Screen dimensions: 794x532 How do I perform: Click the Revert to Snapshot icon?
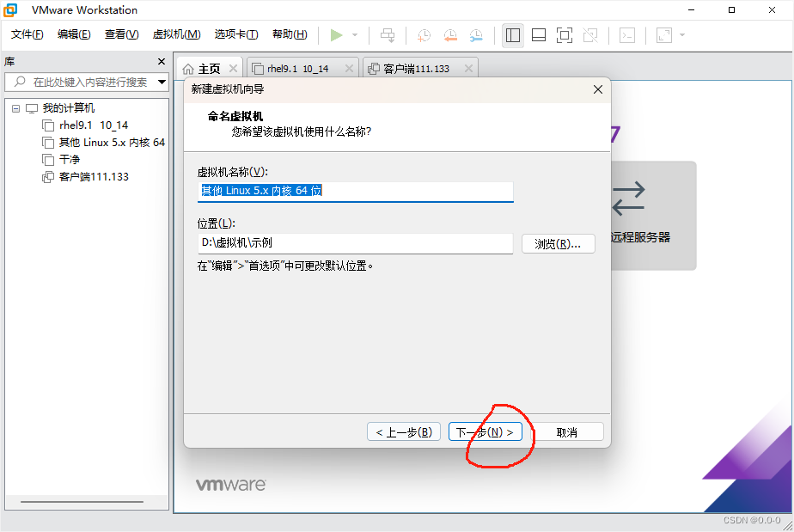(450, 35)
